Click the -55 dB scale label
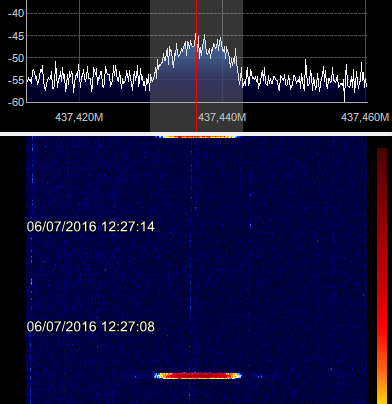Image resolution: width=392 pixels, height=404 pixels. [x=16, y=80]
